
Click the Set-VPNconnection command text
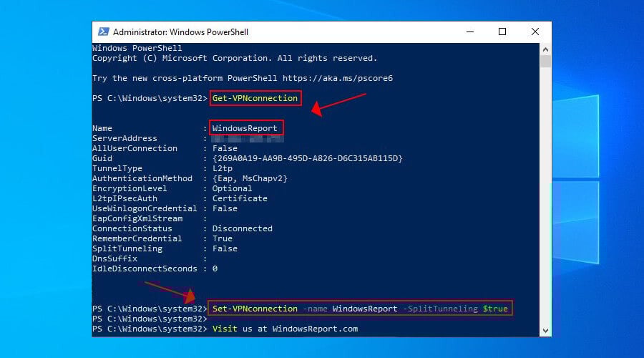click(x=255, y=309)
